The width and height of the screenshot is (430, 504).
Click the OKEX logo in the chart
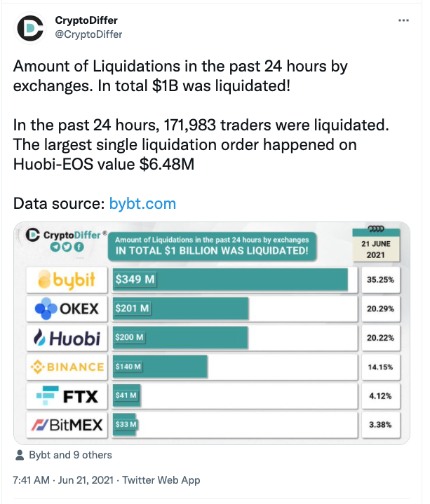coord(65,309)
